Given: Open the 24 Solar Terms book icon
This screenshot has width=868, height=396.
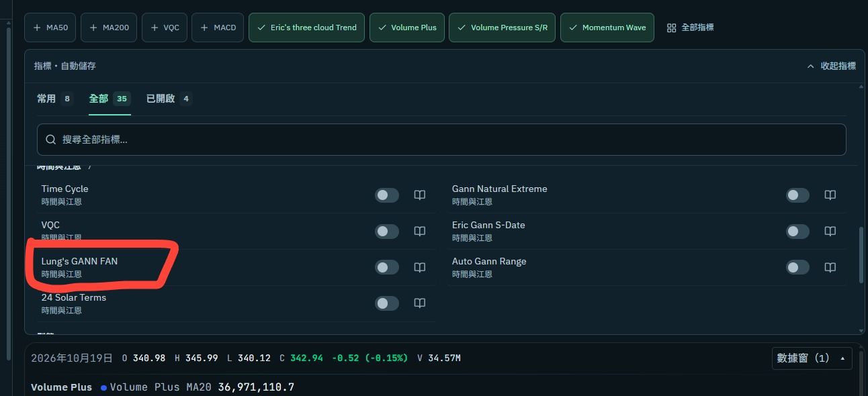Looking at the screenshot, I should tap(420, 304).
